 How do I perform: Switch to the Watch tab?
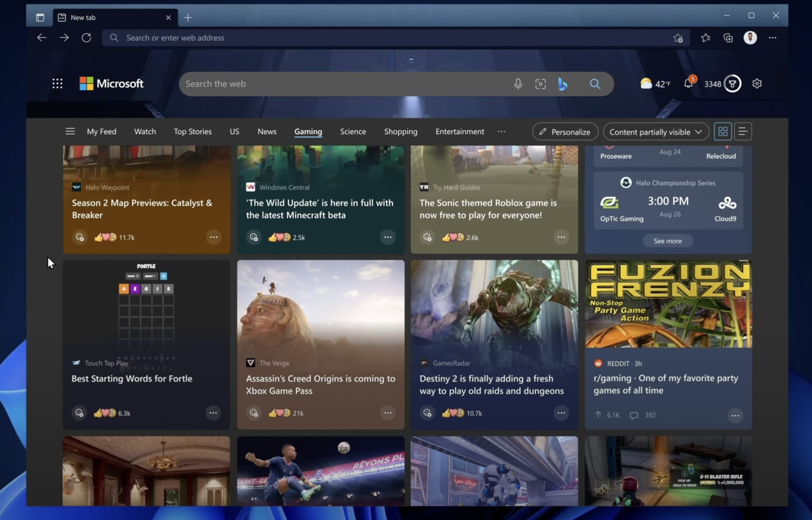coord(145,132)
